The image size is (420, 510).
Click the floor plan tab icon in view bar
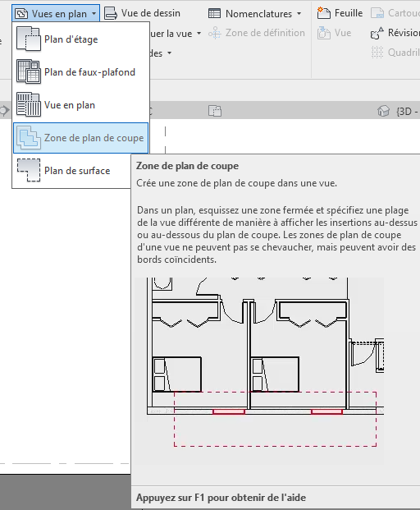(x=215, y=111)
